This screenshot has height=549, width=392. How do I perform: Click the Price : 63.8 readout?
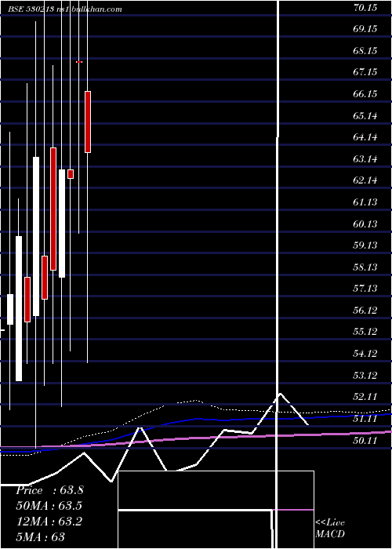tap(49, 490)
